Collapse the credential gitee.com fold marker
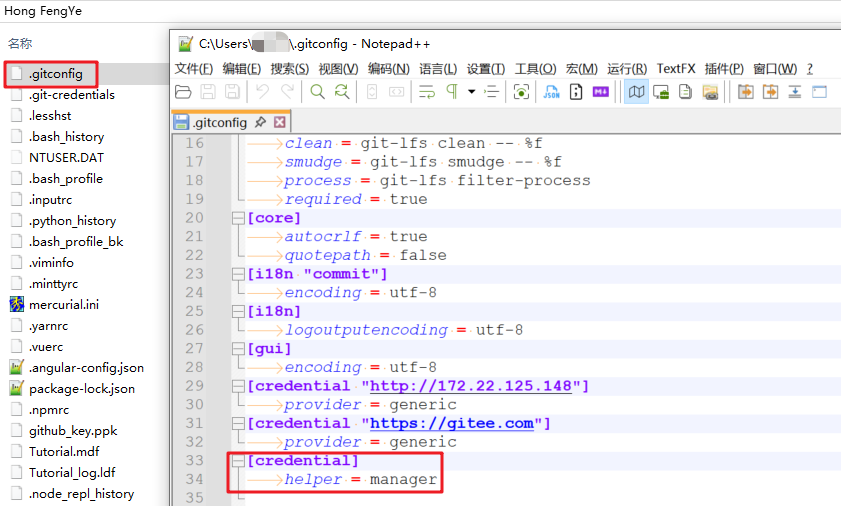This screenshot has height=506, width=841. (x=238, y=423)
